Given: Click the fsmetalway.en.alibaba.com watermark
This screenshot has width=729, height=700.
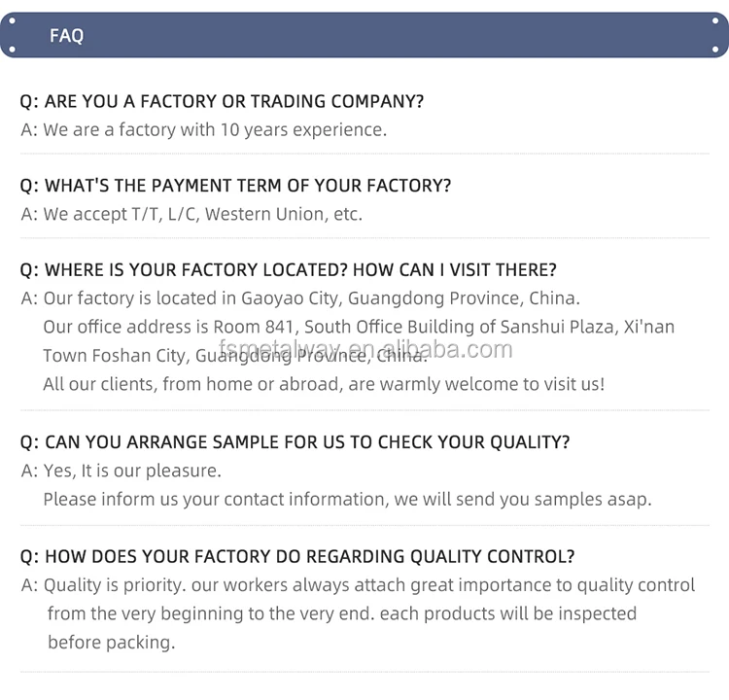Looking at the screenshot, I should 366,349.
